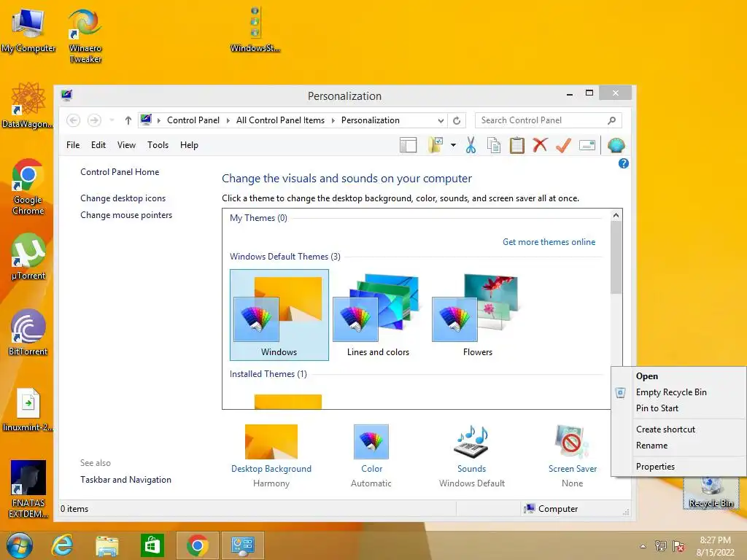The width and height of the screenshot is (747, 560).
Task: Open the File menu
Action: (x=73, y=145)
